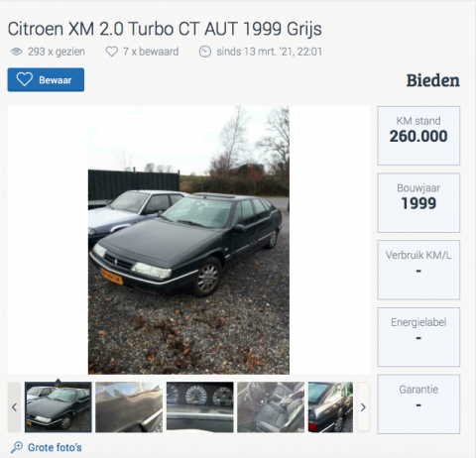Click the listing title Citroen XM 2.0 Turbo
The width and height of the screenshot is (476, 458).
click(x=165, y=29)
